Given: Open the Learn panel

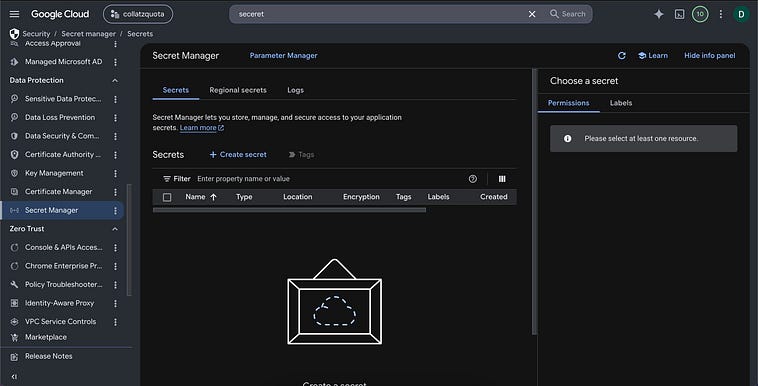Looking at the screenshot, I should click(653, 56).
